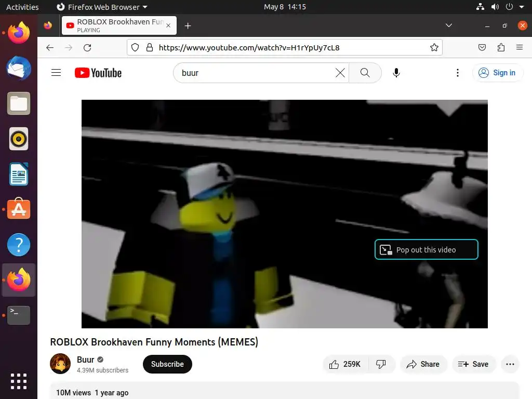The width and height of the screenshot is (532, 399).
Task: Run search with magnifier button
Action: pyautogui.click(x=365, y=73)
